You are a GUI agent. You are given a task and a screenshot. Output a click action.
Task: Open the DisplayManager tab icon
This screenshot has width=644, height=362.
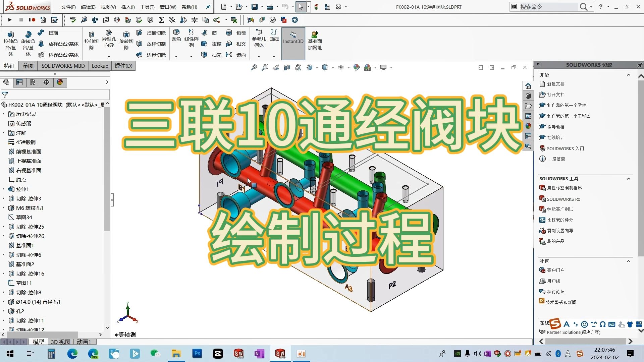click(x=60, y=82)
